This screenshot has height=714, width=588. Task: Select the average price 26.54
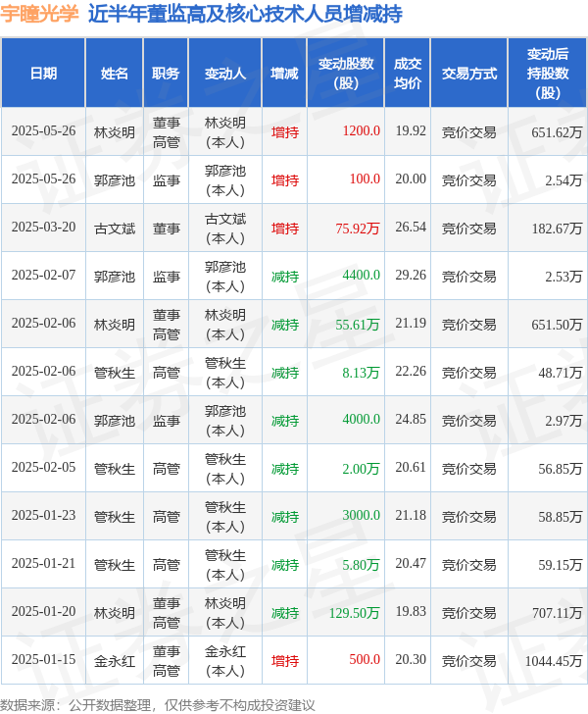coord(411,228)
